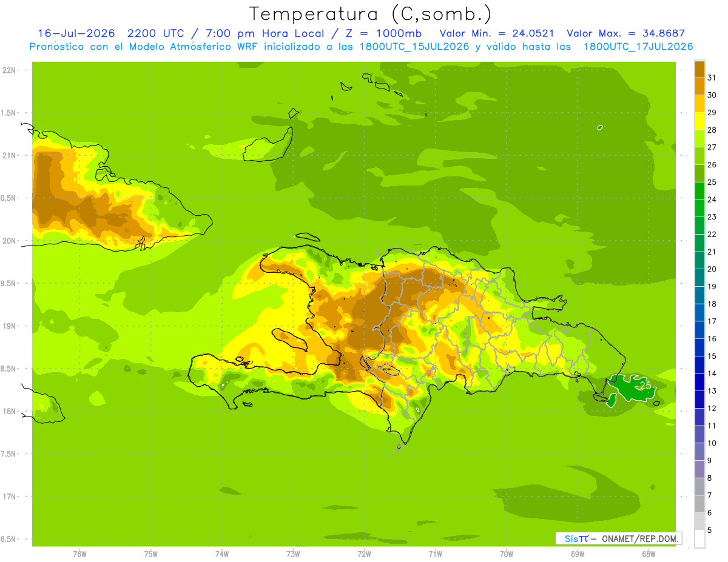Viewport: 728px width, 562px height.
Task: Click the '76W' longitude axis label
Action: (x=79, y=554)
